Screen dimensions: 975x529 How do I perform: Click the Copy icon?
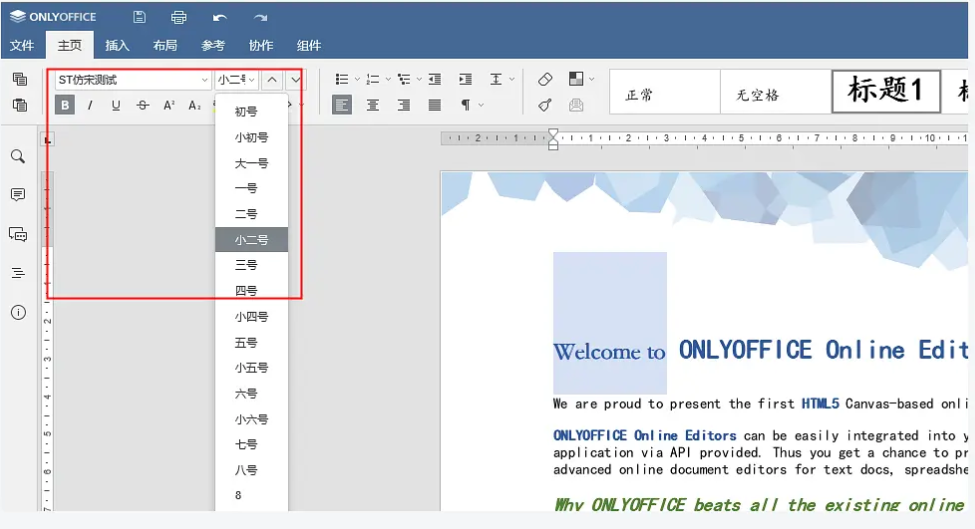(x=20, y=79)
